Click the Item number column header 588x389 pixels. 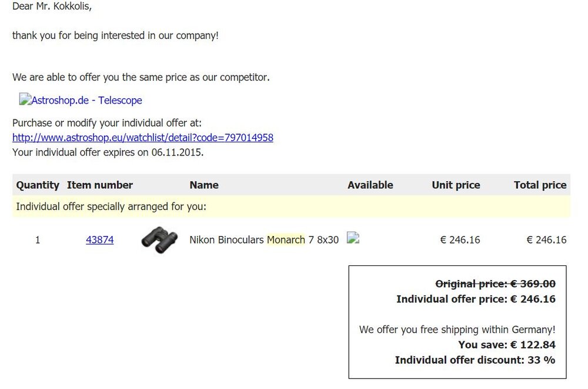pos(100,185)
